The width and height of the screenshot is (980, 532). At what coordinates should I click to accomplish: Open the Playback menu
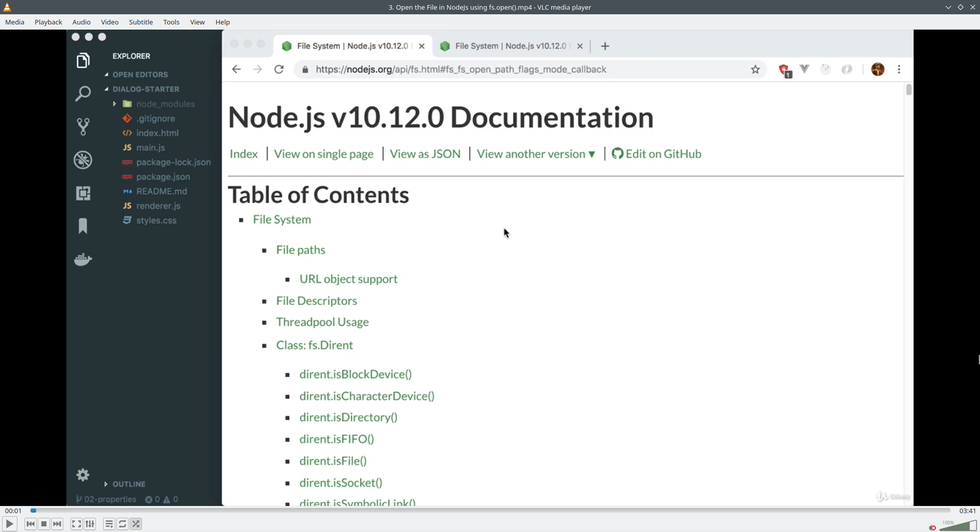pyautogui.click(x=48, y=22)
